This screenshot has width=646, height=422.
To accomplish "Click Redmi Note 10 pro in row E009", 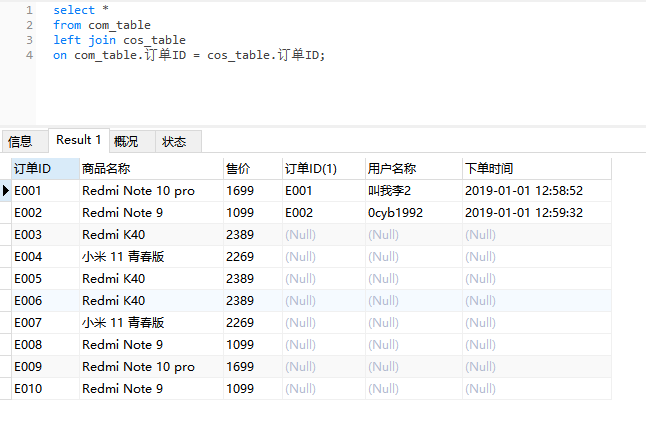I will [151, 367].
